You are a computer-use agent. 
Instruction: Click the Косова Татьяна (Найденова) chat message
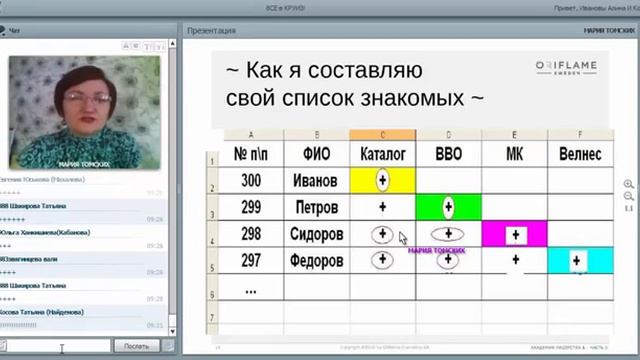(83, 318)
